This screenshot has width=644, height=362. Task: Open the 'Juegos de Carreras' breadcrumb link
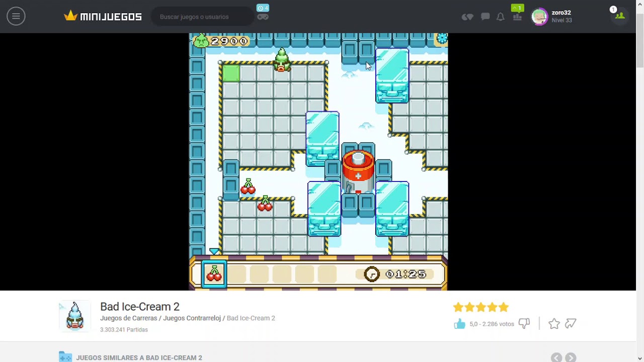point(129,318)
